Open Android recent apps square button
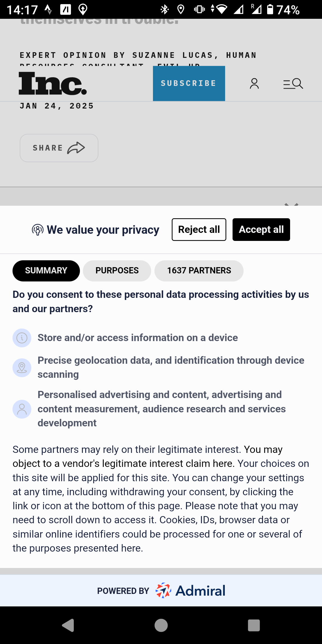 click(x=254, y=625)
